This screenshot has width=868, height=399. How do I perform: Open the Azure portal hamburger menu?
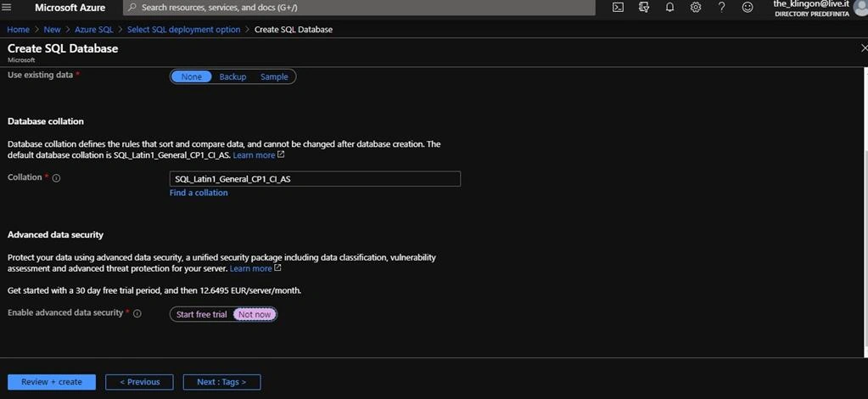tap(7, 7)
